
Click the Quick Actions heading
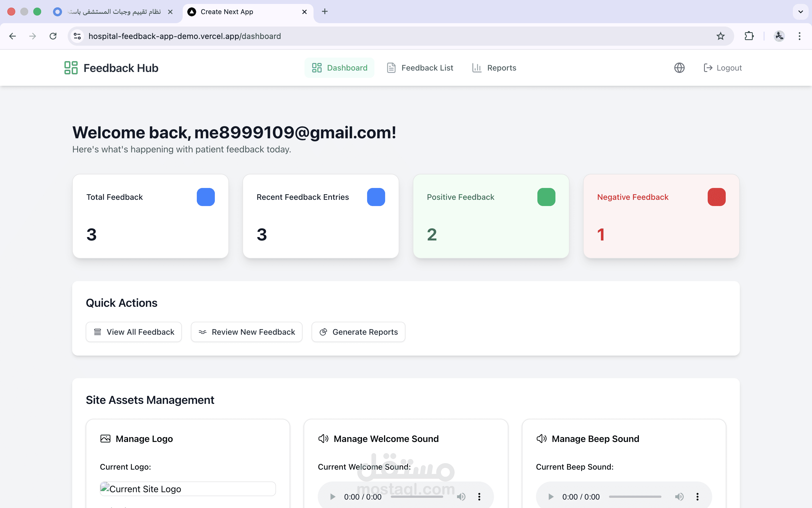[x=122, y=303]
